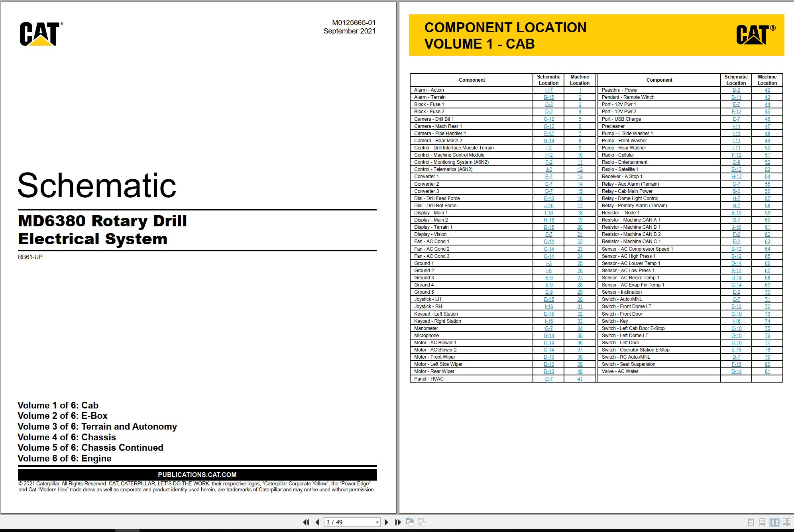
Task: Go to the next page
Action: coord(386,522)
